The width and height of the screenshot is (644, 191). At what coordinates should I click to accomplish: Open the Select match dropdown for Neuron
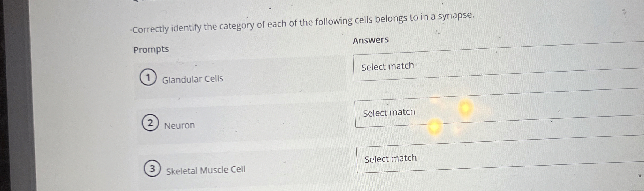455,113
